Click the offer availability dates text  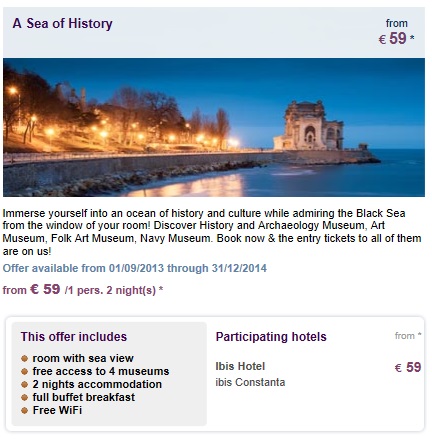135,268
